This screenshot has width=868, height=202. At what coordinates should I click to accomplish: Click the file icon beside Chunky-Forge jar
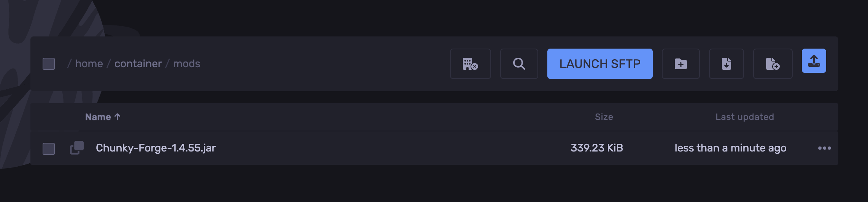pos(77,148)
